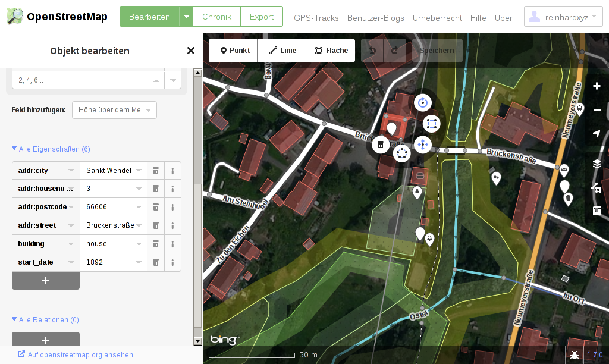The height and width of the screenshot is (364, 609).
Task: Select the Linie drawing tool
Action: tap(282, 51)
